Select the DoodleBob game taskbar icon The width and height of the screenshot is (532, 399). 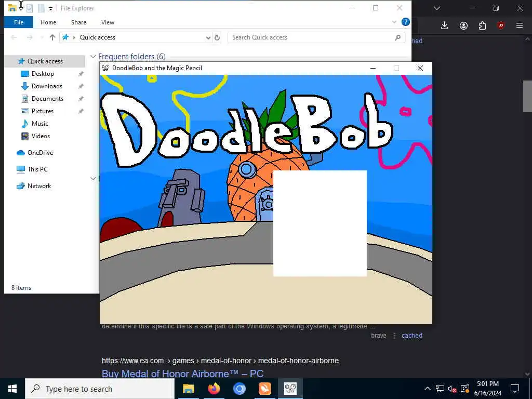pos(290,389)
